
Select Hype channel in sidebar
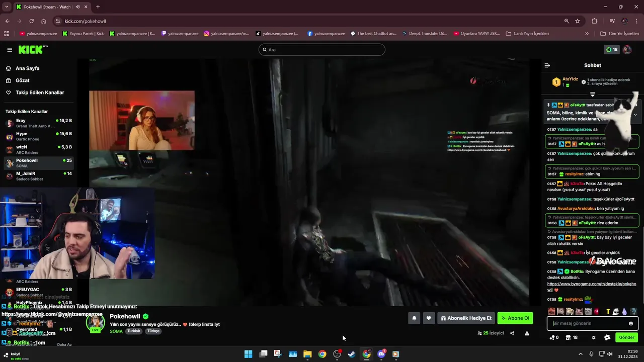point(39,136)
